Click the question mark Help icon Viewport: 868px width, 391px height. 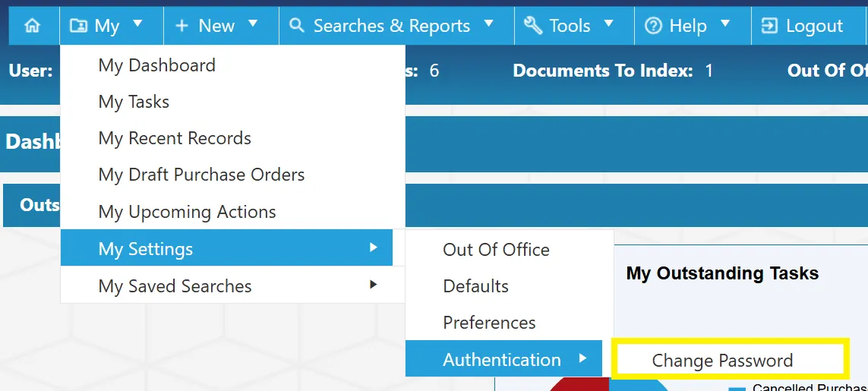(x=653, y=26)
